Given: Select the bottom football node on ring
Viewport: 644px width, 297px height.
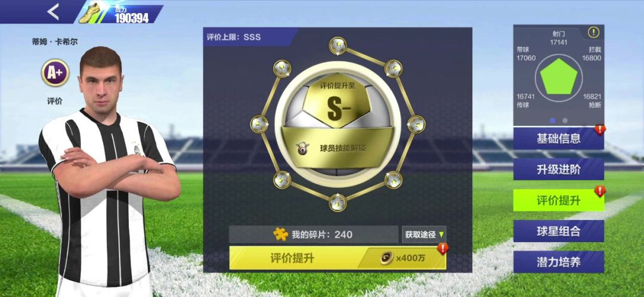Looking at the screenshot, I should 338,203.
